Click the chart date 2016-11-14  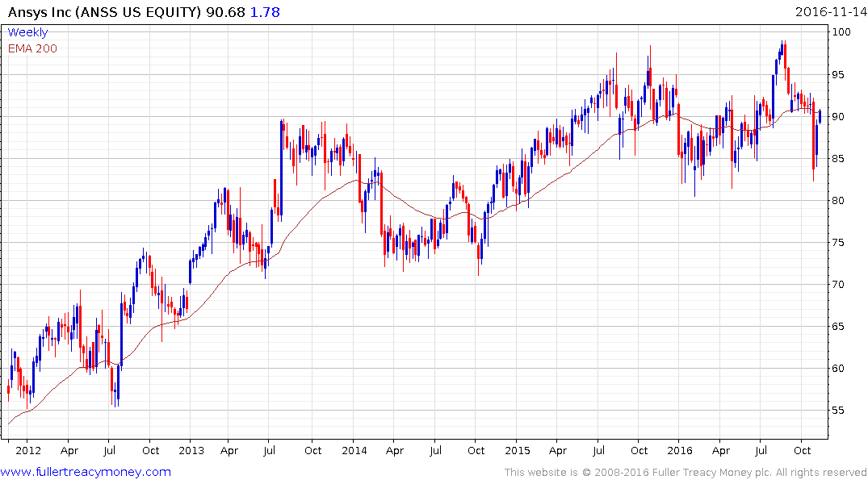(830, 12)
